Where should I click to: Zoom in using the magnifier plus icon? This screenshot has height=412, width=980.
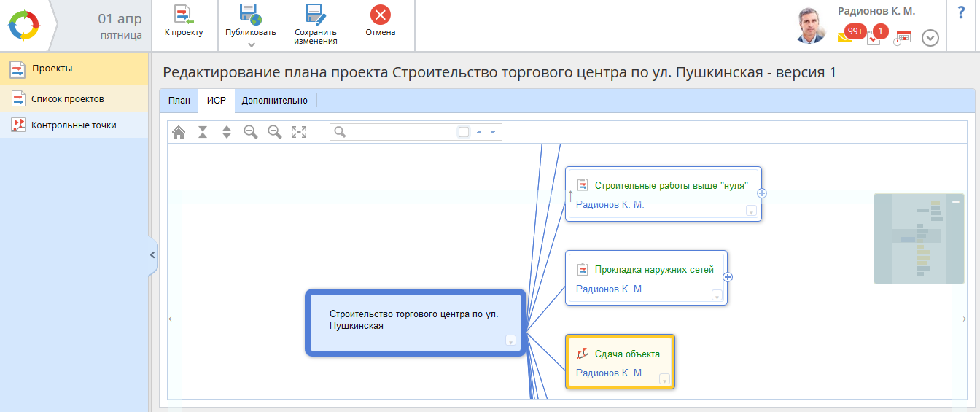(x=275, y=132)
